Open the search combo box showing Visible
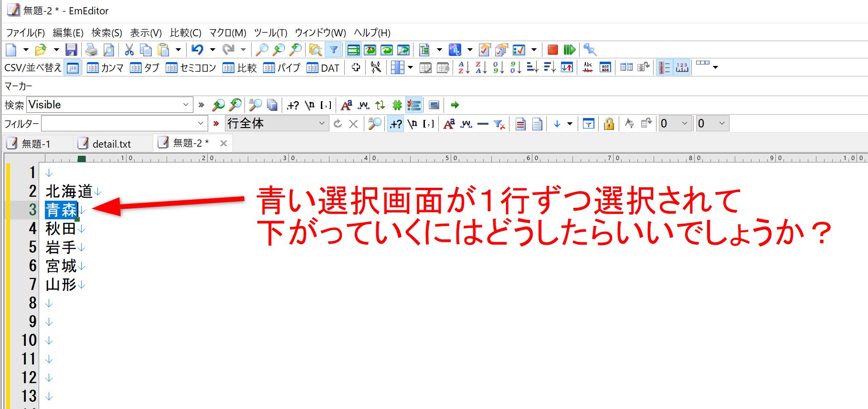Screen dimensions: 868x409 tap(186, 105)
